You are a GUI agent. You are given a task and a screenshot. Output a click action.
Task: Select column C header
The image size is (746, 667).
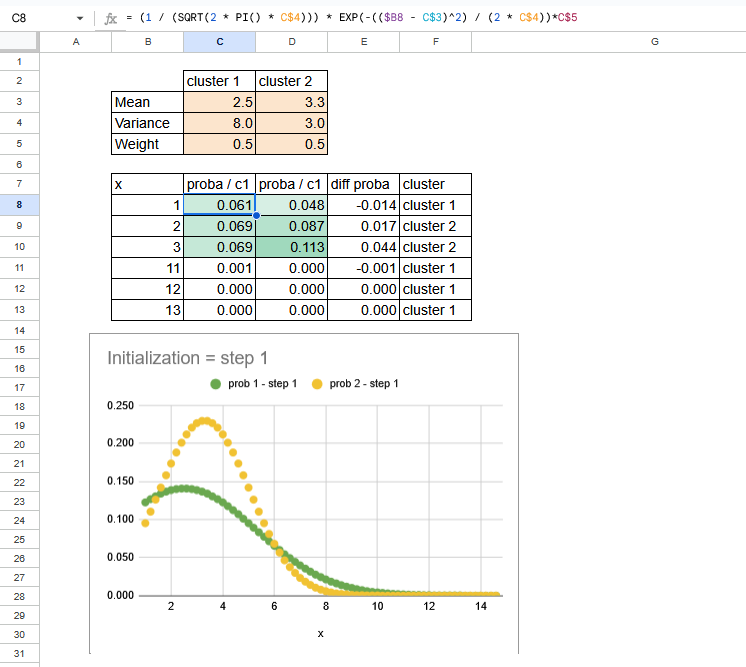[219, 41]
